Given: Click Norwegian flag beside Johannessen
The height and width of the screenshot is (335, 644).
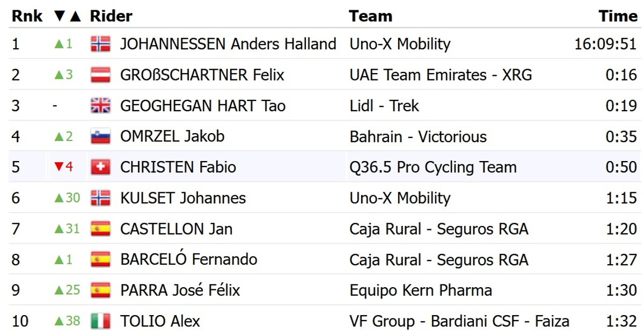Looking at the screenshot, I should [100, 44].
